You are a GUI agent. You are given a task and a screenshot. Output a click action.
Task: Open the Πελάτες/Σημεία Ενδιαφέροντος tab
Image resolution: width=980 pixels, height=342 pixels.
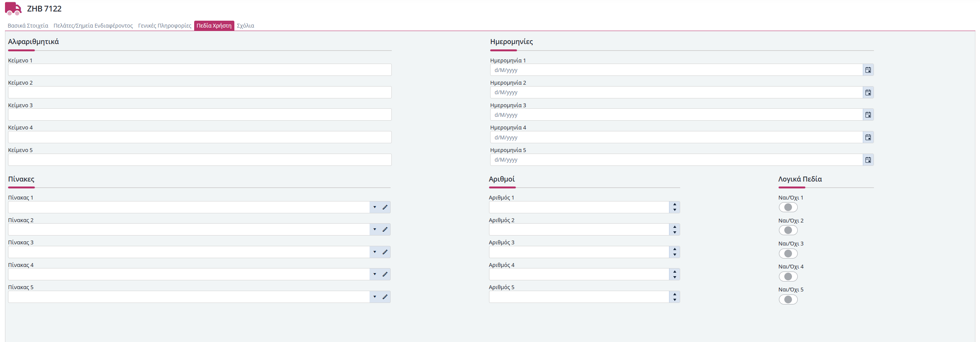[93, 26]
